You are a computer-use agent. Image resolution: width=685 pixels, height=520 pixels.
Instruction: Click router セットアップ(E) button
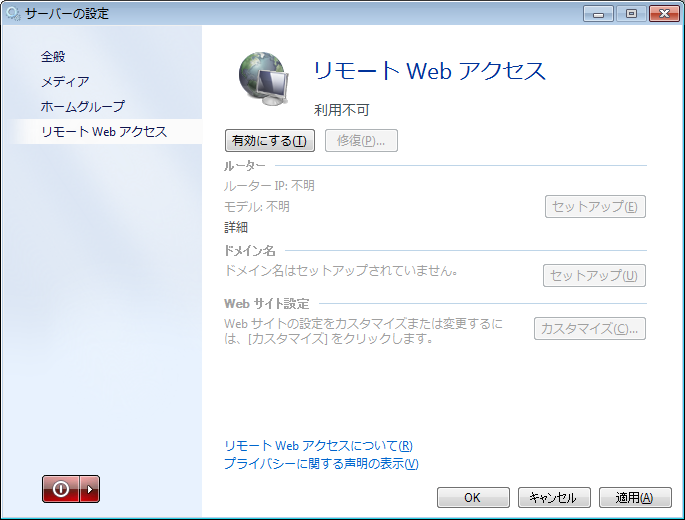pyautogui.click(x=595, y=207)
